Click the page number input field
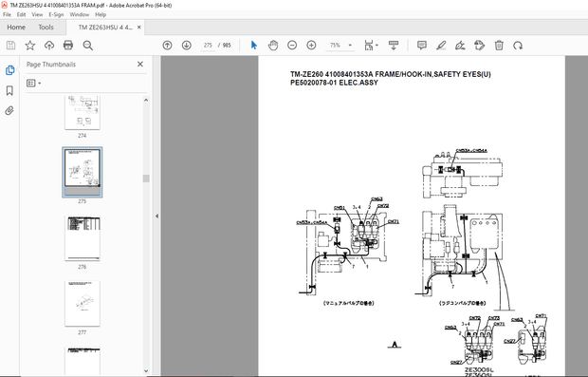 [208, 46]
